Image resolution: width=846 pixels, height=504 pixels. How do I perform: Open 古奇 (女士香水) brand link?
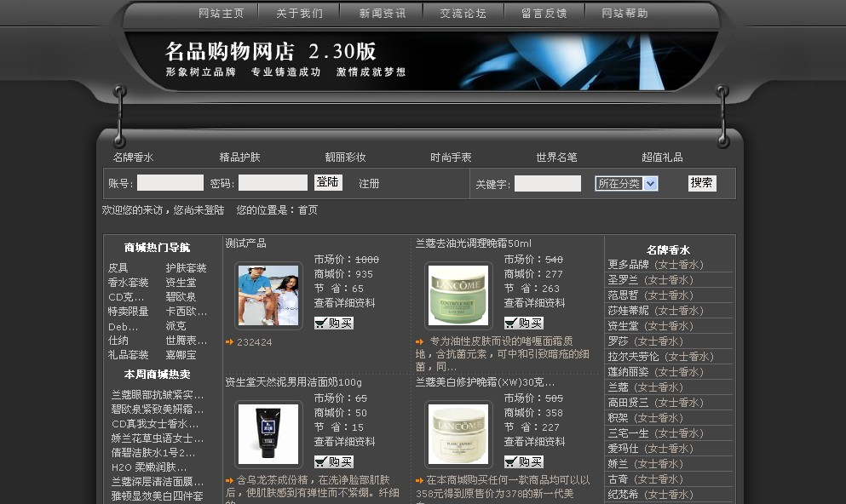(645, 479)
